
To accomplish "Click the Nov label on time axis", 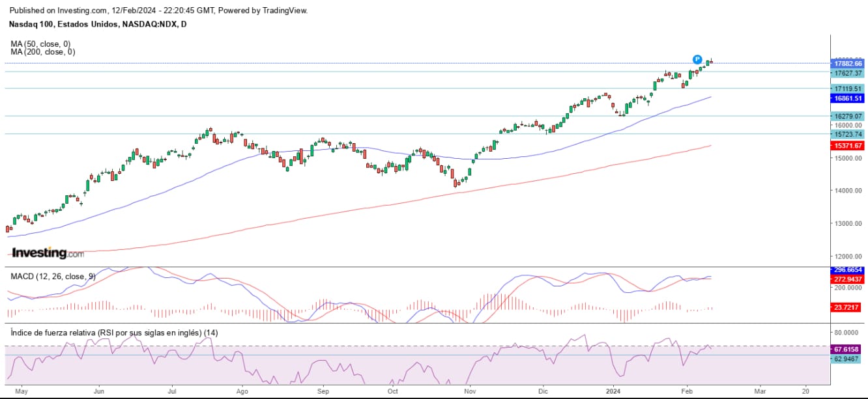I will click(x=470, y=392).
